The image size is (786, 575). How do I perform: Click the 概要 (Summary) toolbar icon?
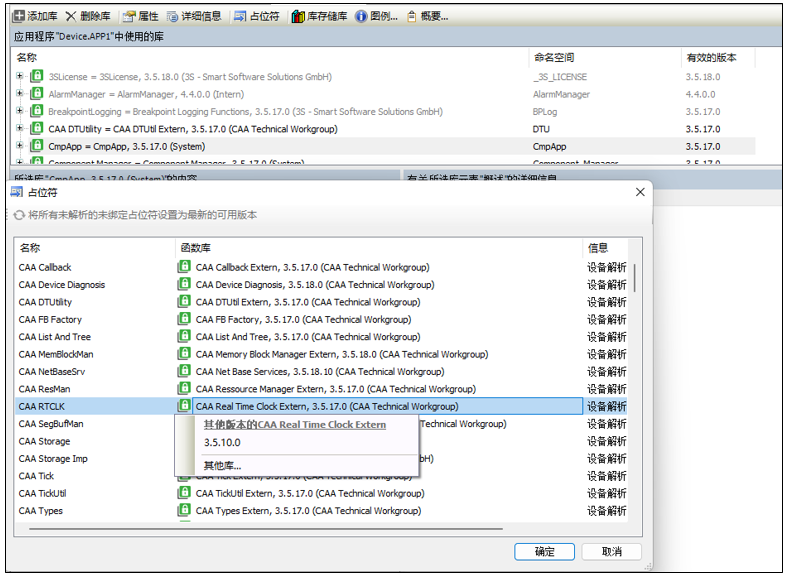[412, 16]
